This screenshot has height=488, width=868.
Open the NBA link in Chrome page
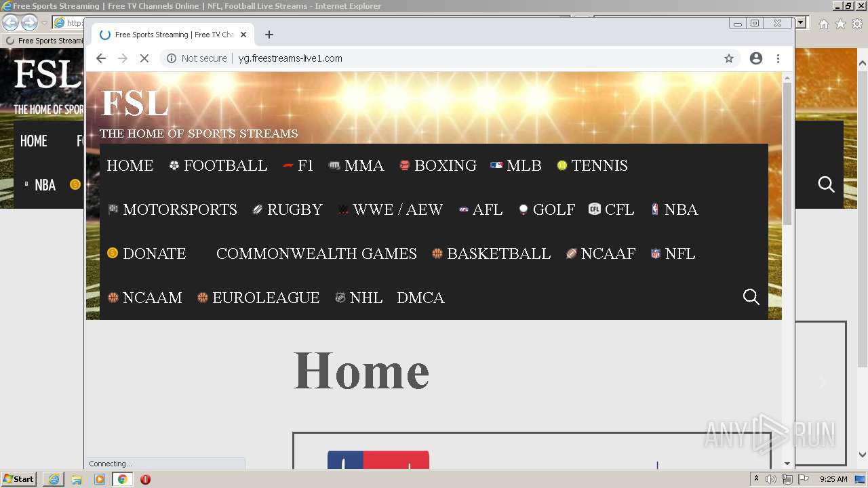(674, 209)
